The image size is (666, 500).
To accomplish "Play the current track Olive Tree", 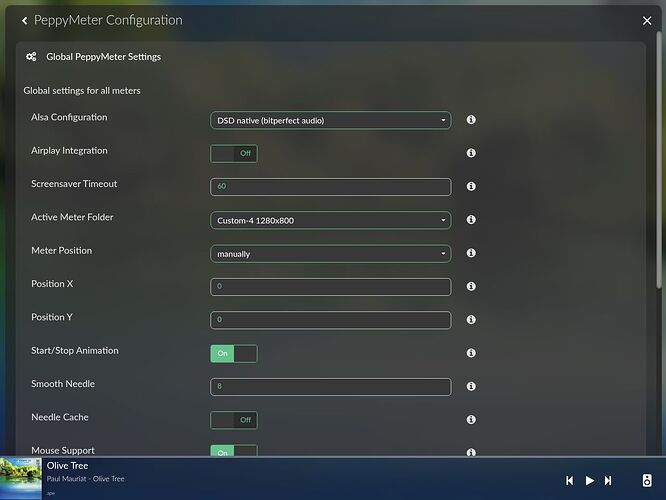I will coord(590,480).
